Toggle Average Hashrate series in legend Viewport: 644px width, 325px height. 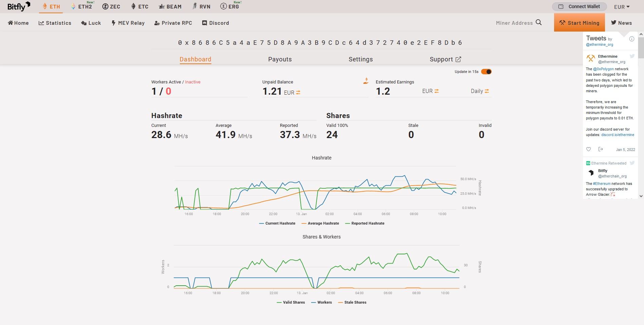pos(320,223)
